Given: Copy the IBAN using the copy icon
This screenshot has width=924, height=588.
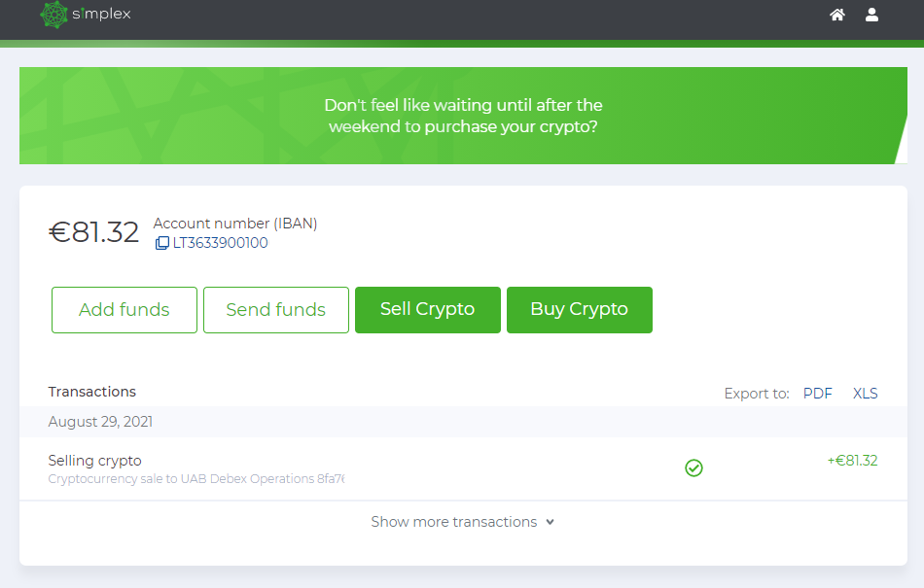Looking at the screenshot, I should coord(161,243).
